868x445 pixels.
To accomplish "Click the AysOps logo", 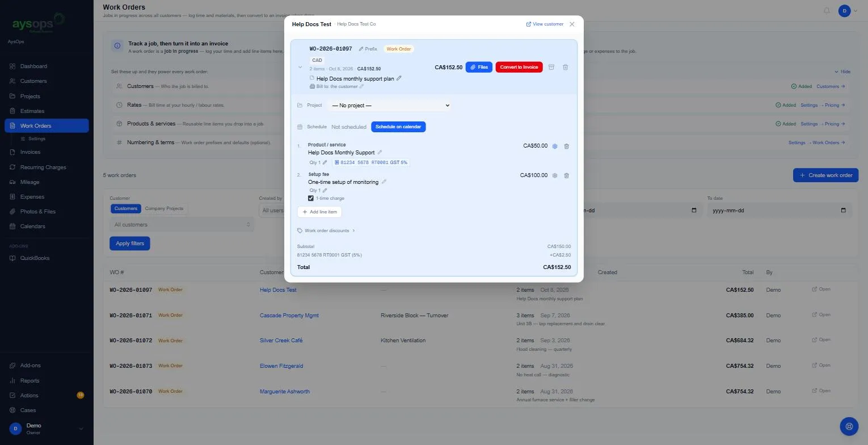I will coord(38,24).
